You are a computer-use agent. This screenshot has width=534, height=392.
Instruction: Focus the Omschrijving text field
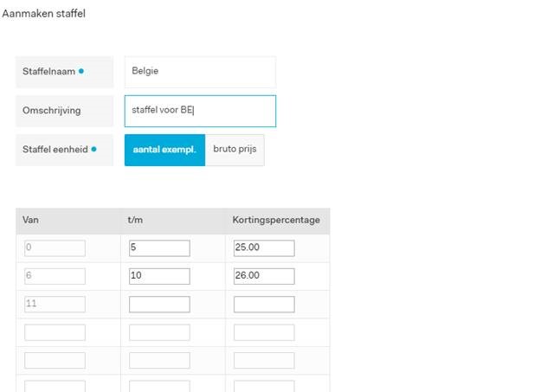[x=200, y=111]
